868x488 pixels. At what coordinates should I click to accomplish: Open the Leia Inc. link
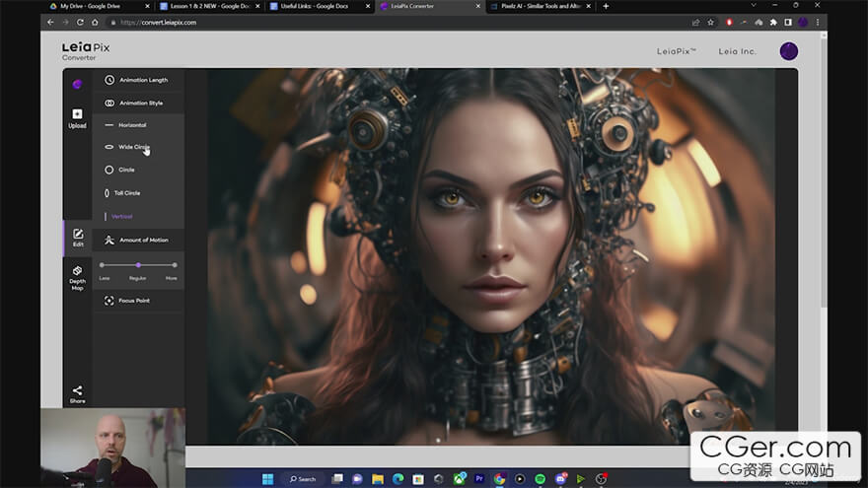(x=737, y=51)
